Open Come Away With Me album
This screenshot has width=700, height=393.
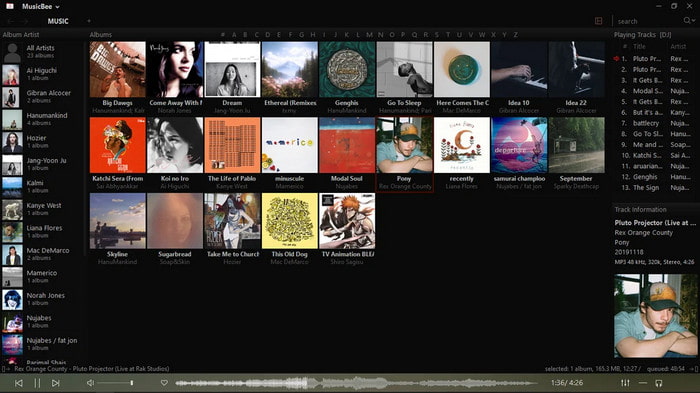coord(175,69)
